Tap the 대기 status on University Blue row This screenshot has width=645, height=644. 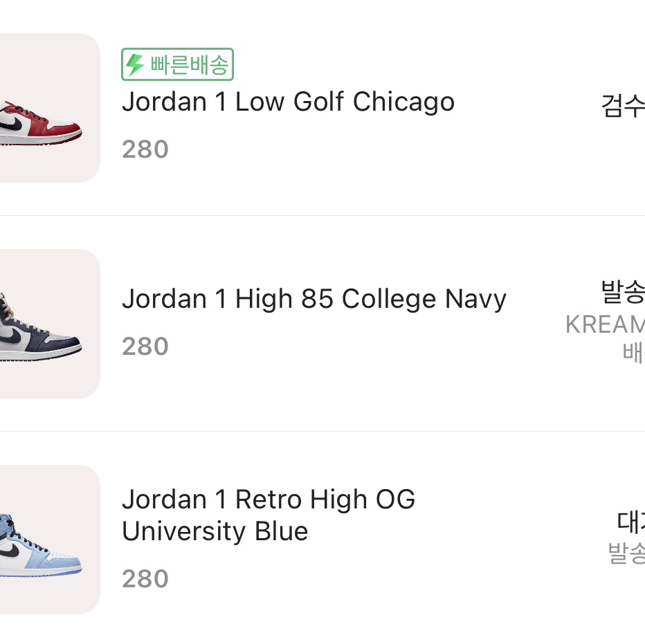point(630,522)
